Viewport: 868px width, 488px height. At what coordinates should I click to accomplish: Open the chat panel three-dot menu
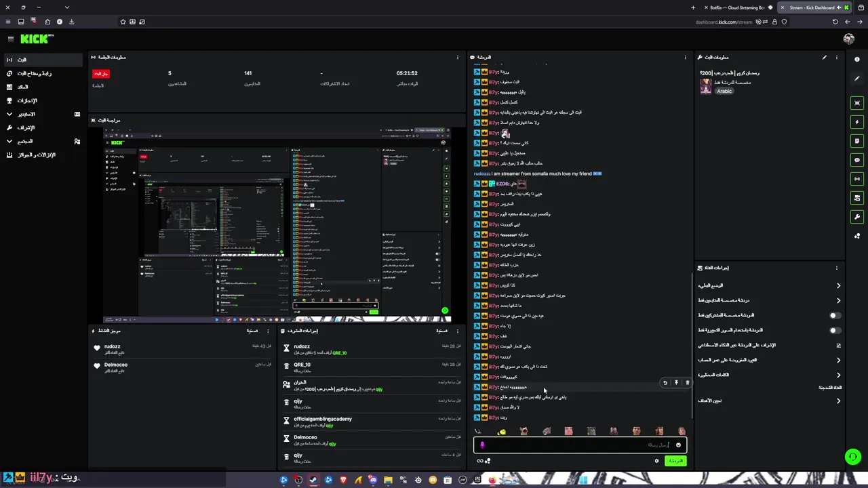(686, 58)
